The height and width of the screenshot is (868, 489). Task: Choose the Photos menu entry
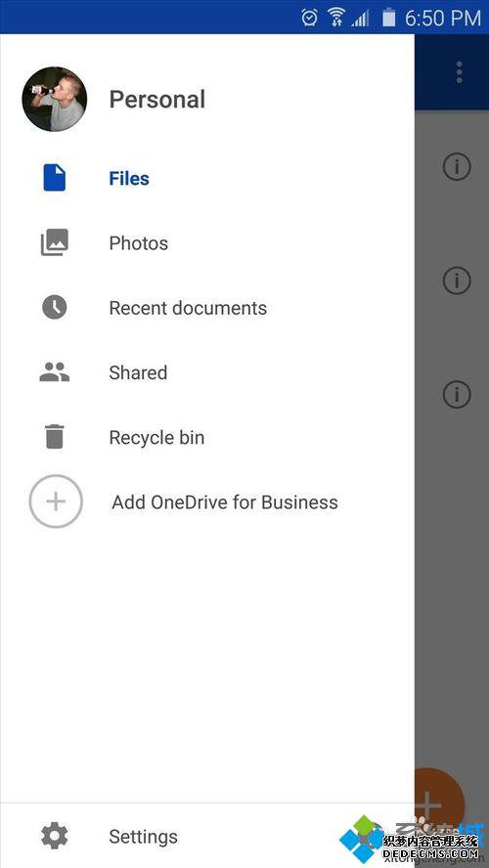click(x=139, y=243)
